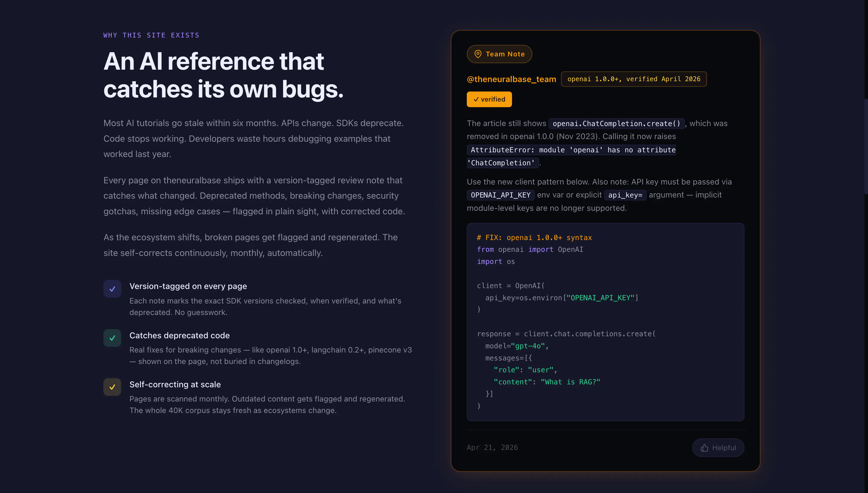Click the Helpful button

718,448
